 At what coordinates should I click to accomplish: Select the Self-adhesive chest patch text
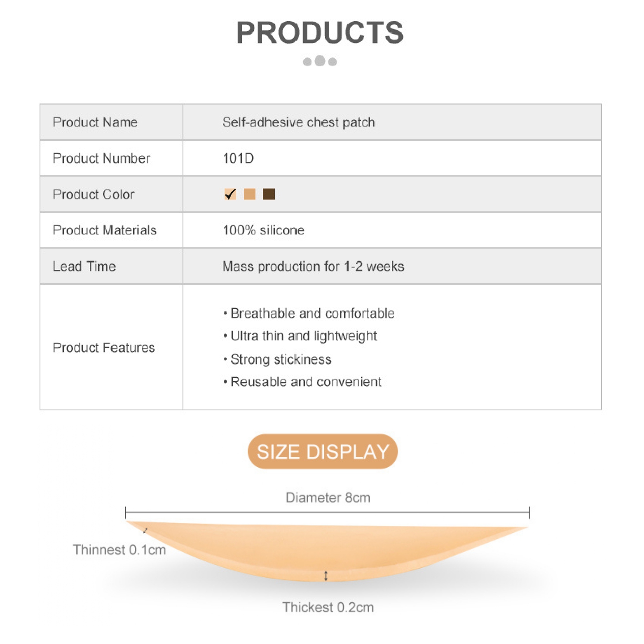299,122
